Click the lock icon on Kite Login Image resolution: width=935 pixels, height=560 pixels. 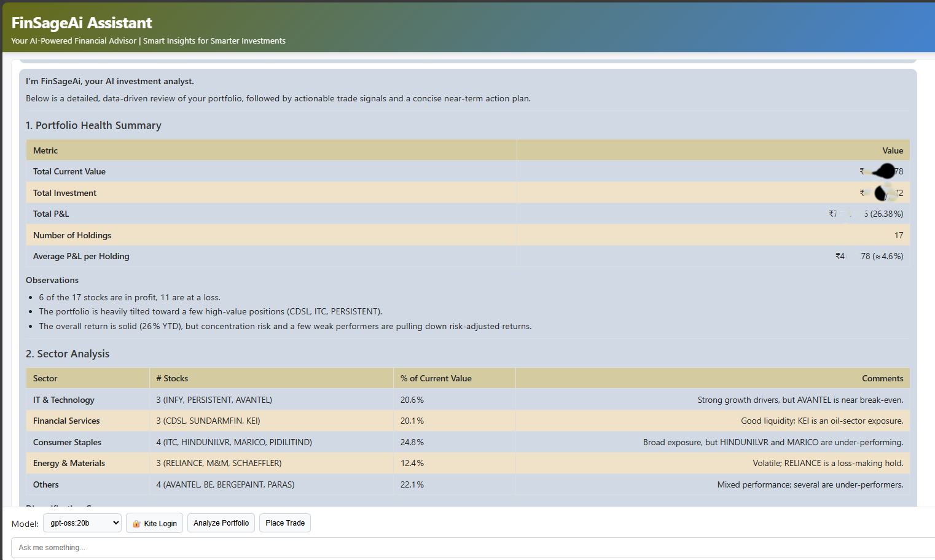(x=136, y=524)
